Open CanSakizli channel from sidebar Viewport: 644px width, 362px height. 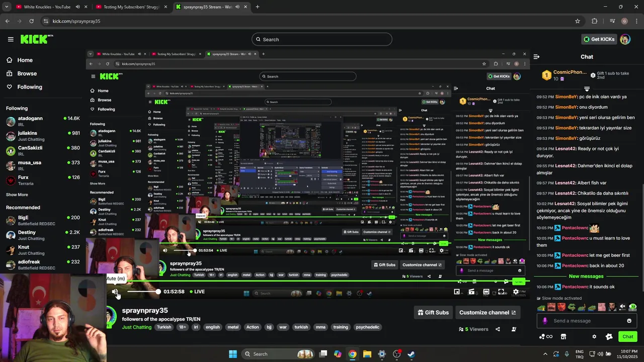(x=43, y=151)
